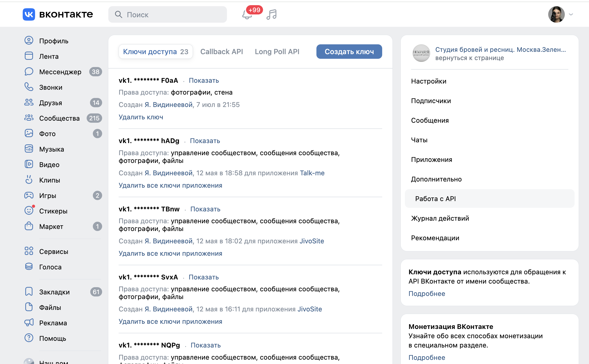Open Игры gamepad icon
This screenshot has height=364, width=589.
click(x=29, y=195)
